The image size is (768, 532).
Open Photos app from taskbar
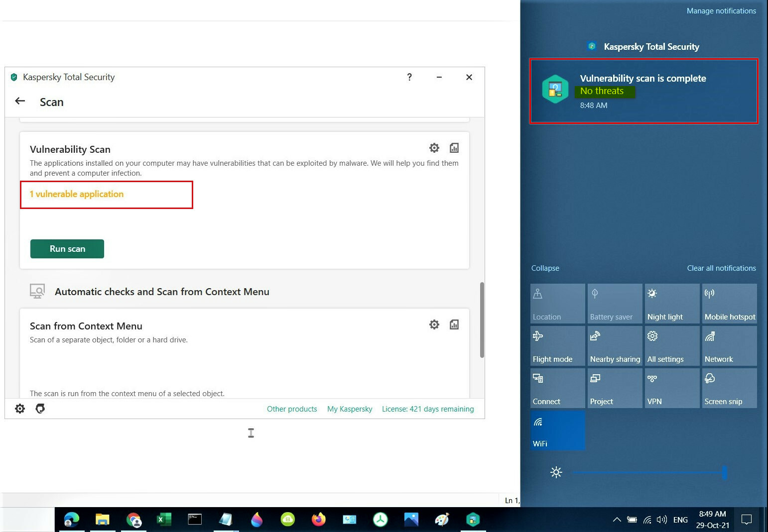[x=411, y=520]
